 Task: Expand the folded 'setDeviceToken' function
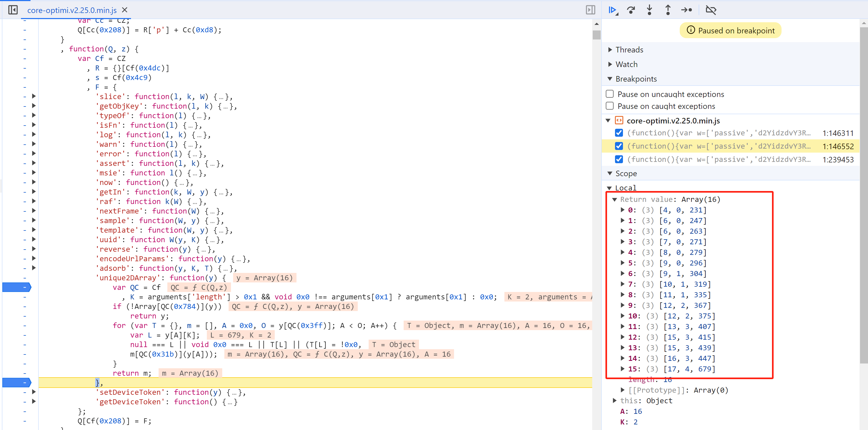click(x=34, y=392)
